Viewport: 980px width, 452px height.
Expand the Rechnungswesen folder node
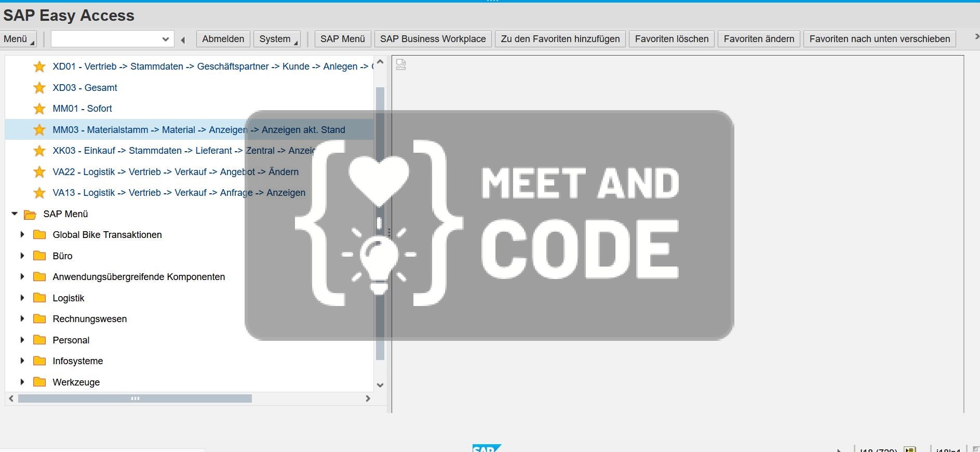click(22, 318)
